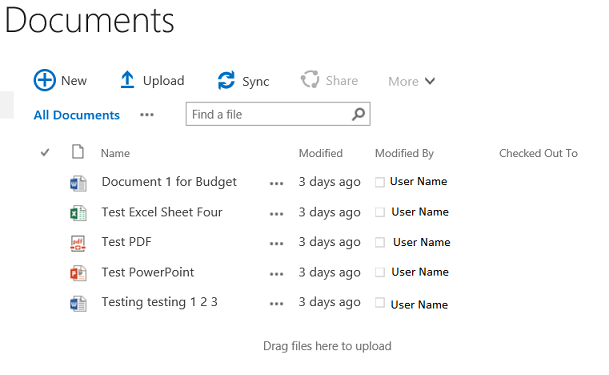609x375 pixels.
Task: Sort by the Modified By column header
Action: (404, 153)
